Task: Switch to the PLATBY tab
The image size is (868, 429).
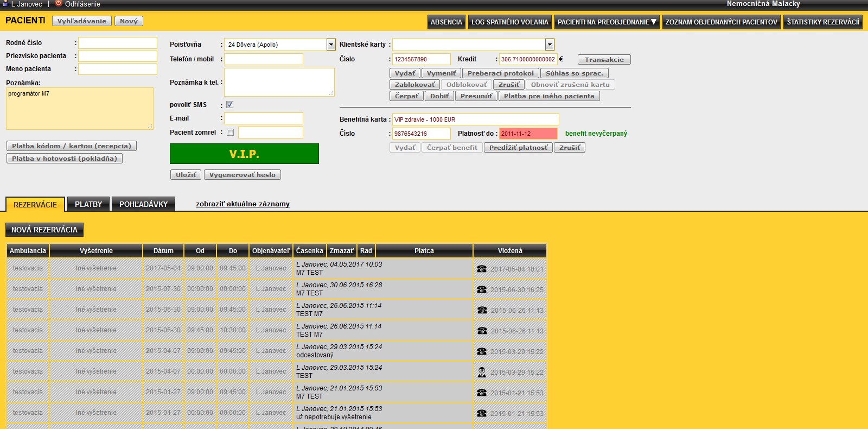Action: [x=88, y=204]
